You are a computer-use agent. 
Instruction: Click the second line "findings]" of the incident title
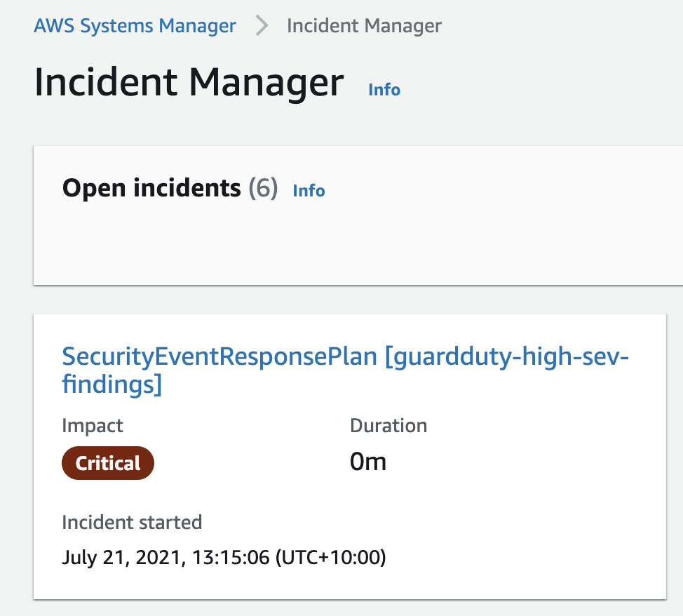114,384
